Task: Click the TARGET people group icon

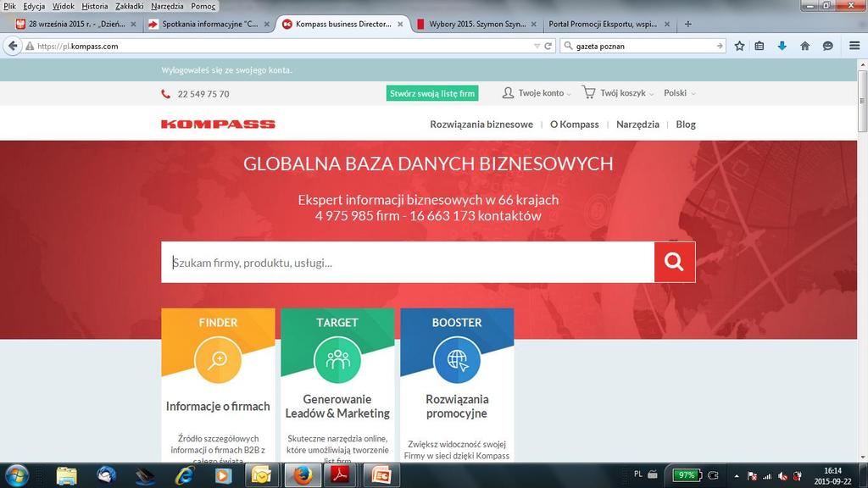Action: [x=337, y=359]
